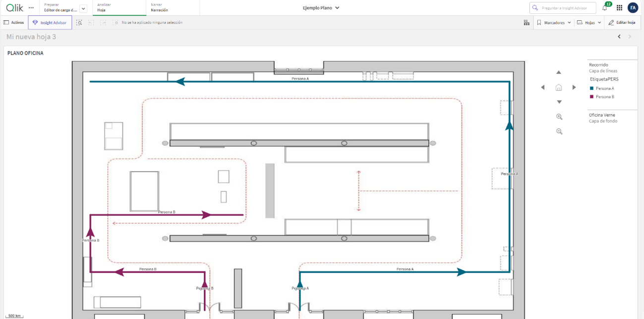Click step back selection icon
The width and height of the screenshot is (644, 319).
91,22
